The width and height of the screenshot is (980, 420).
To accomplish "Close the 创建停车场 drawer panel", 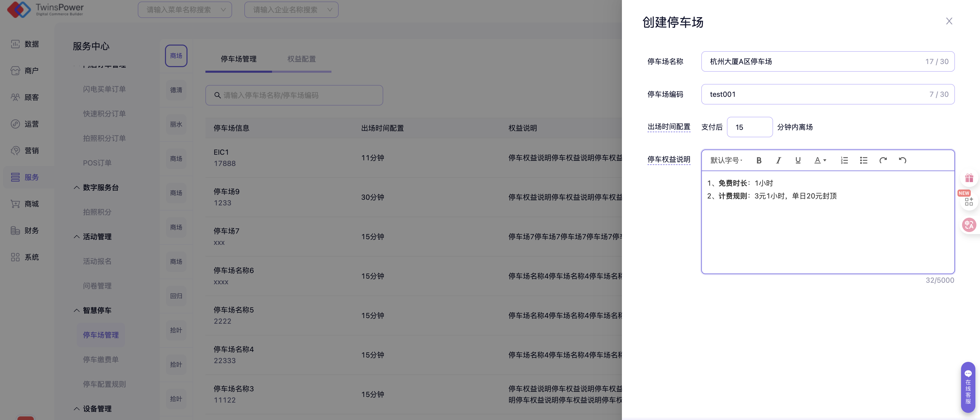I will (949, 21).
